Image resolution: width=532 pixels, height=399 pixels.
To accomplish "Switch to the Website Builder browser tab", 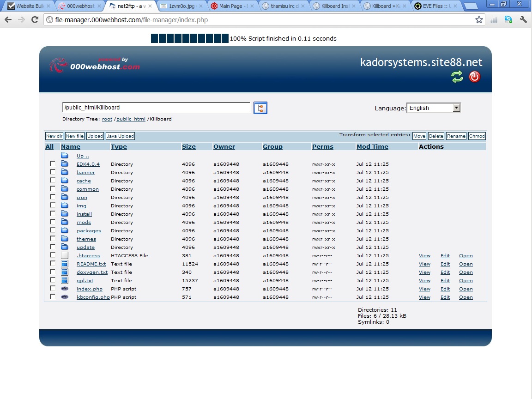I will click(28, 6).
